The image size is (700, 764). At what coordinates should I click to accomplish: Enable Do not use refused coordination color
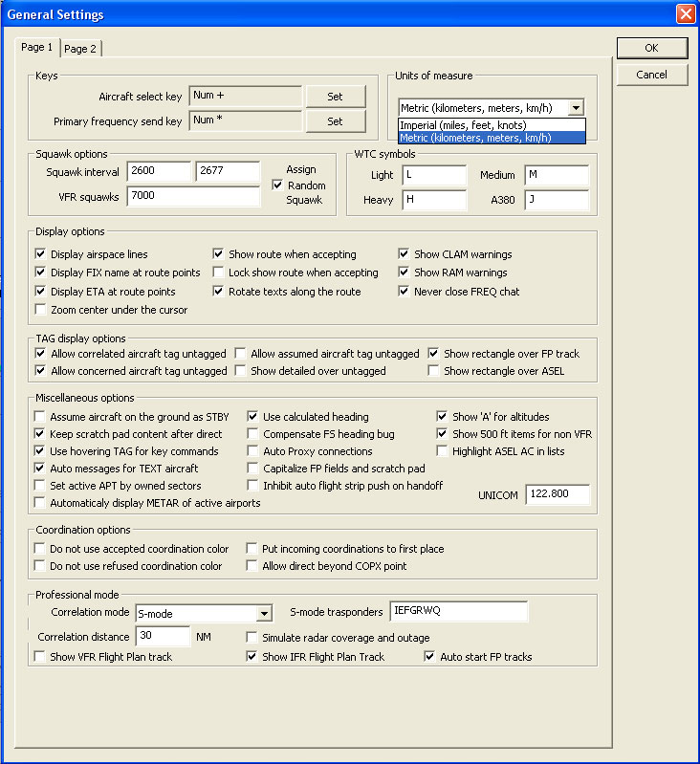[x=39, y=566]
